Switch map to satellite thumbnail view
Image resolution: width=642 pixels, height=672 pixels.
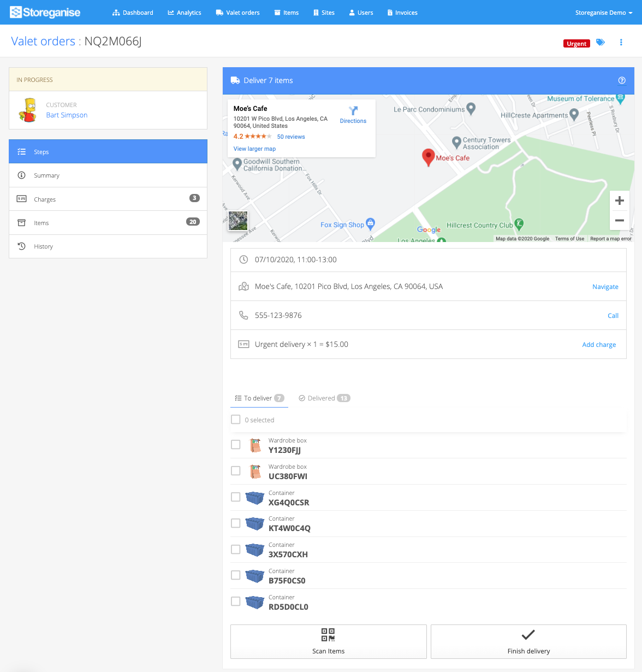point(238,221)
